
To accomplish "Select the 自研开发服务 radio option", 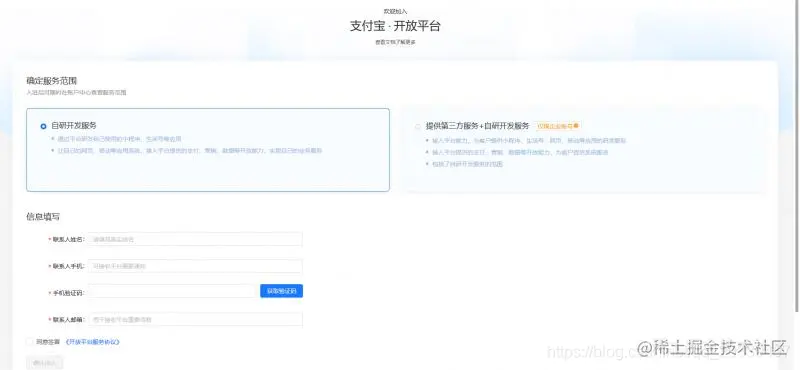I will point(43,126).
